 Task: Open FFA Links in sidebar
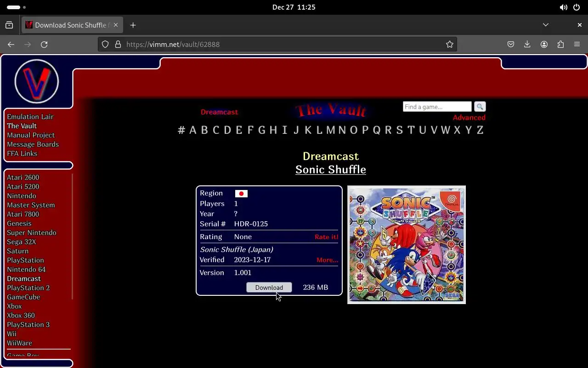coord(22,154)
